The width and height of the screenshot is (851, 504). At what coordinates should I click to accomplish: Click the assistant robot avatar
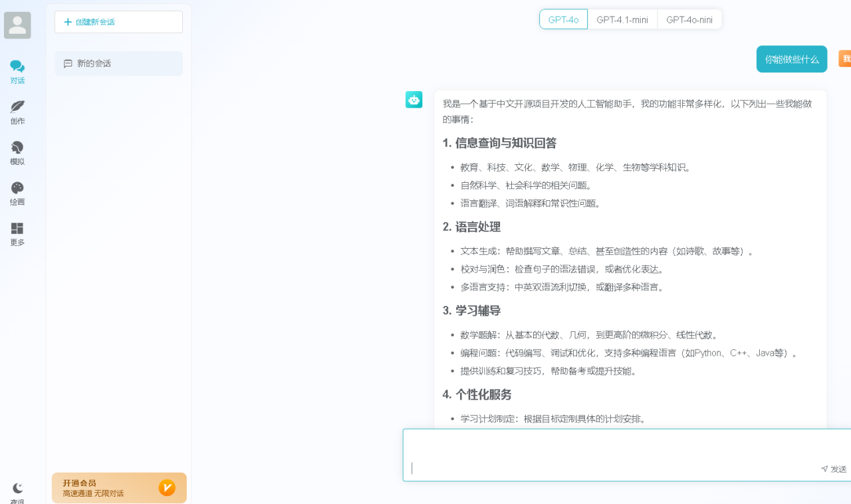[x=414, y=100]
